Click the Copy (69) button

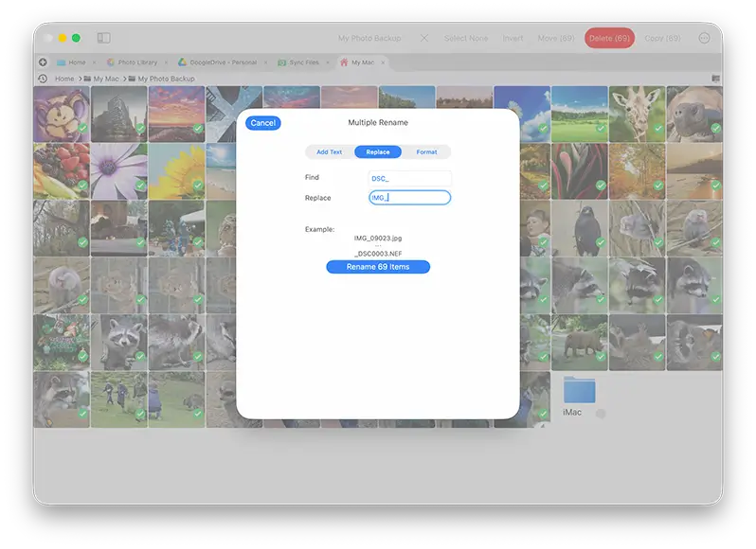[x=662, y=38]
